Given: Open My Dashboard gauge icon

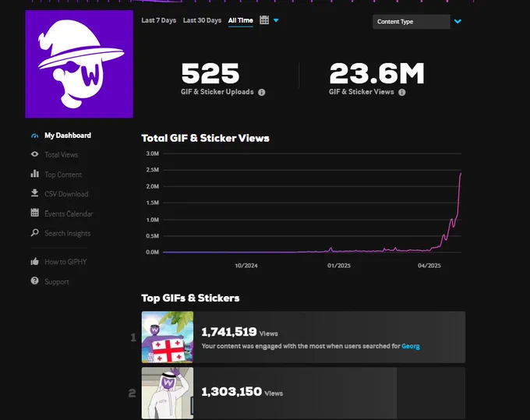Looking at the screenshot, I should coord(34,136).
